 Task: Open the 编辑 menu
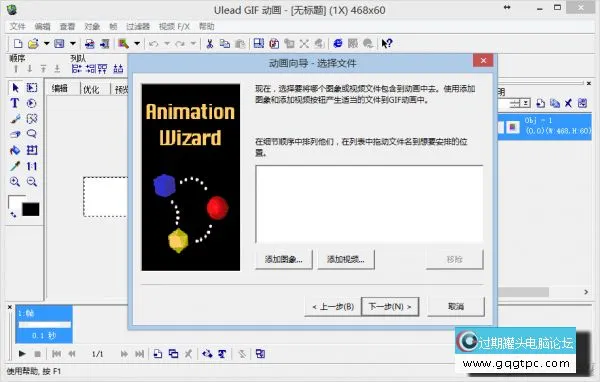point(42,26)
